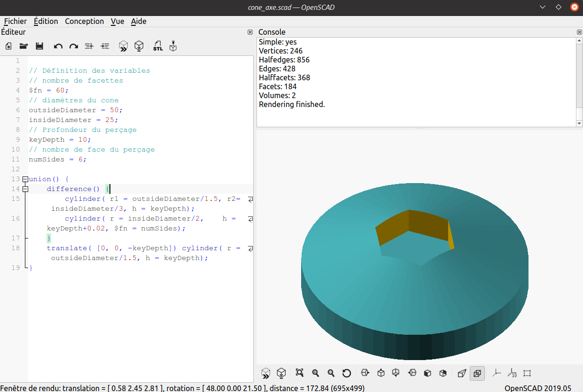The height and width of the screenshot is (392, 583).
Task: Open the Vue menu
Action: coord(117,21)
